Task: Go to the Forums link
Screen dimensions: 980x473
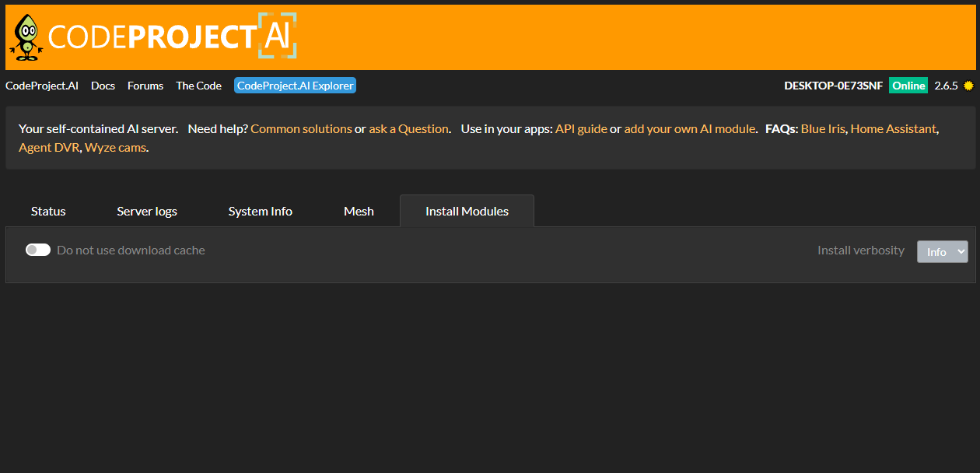Action: pos(145,86)
